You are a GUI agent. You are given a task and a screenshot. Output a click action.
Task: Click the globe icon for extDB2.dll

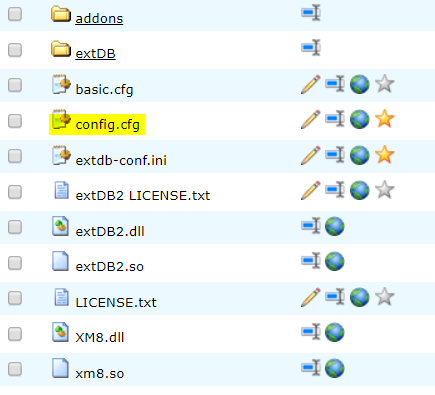(334, 227)
